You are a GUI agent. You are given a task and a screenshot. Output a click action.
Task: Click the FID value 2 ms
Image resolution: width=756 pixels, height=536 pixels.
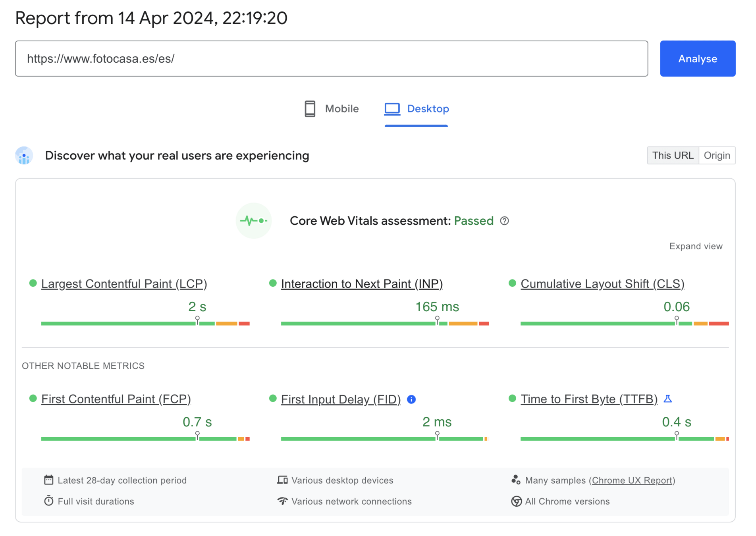437,422
